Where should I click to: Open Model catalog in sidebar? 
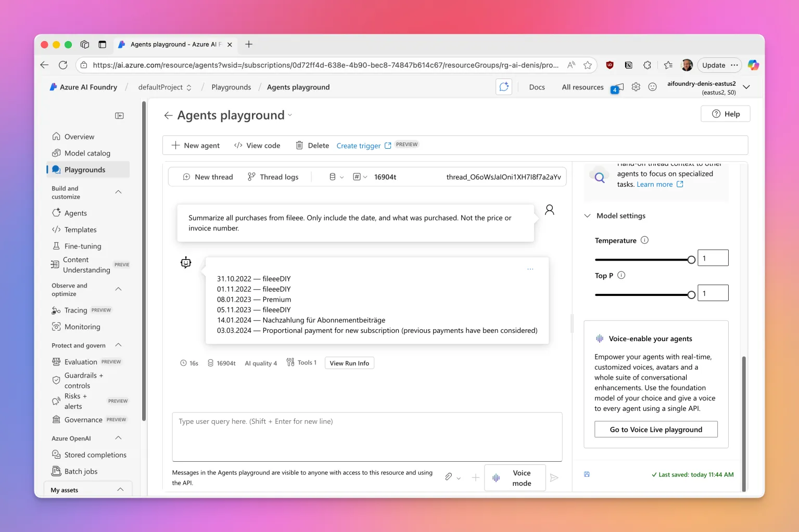pos(87,153)
